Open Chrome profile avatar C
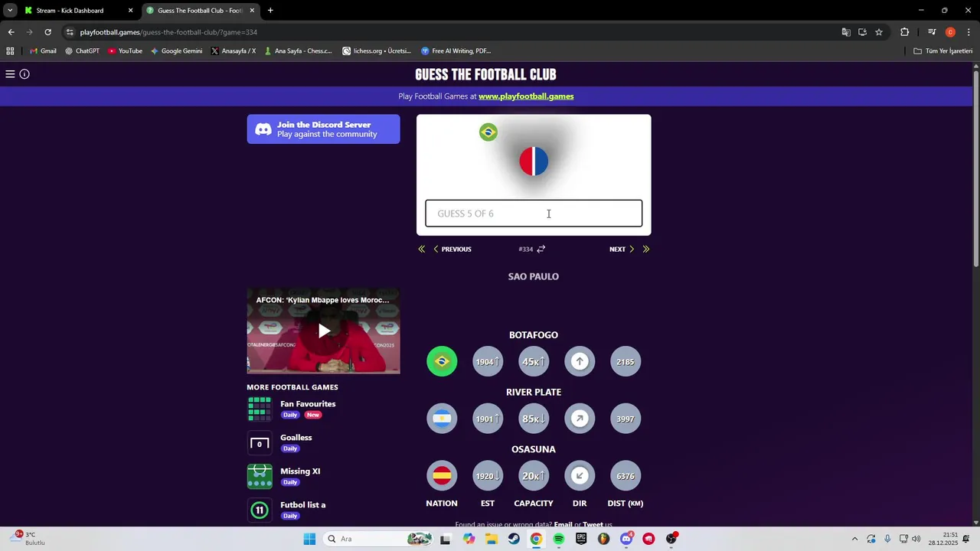This screenshot has width=980, height=551. click(950, 32)
